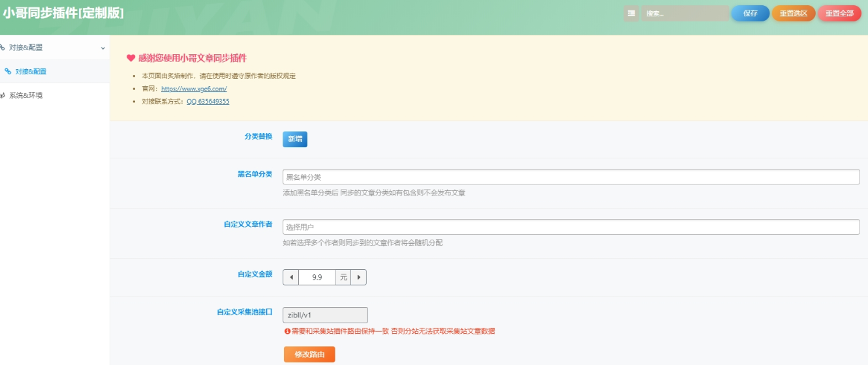Decrease 自定义金额 with the left arrow
This screenshot has width=868, height=365.
click(291, 277)
